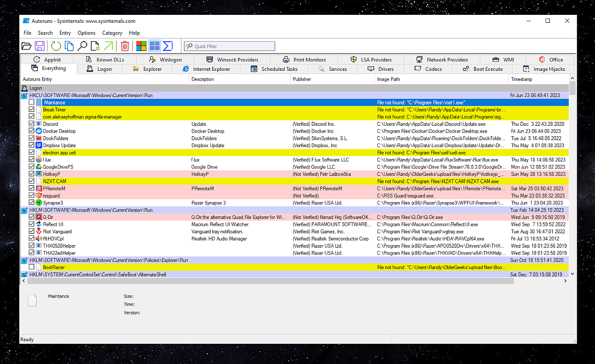The height and width of the screenshot is (364, 595).
Task: Click Macrium Reflect UI Watcher description
Action: pos(220,224)
